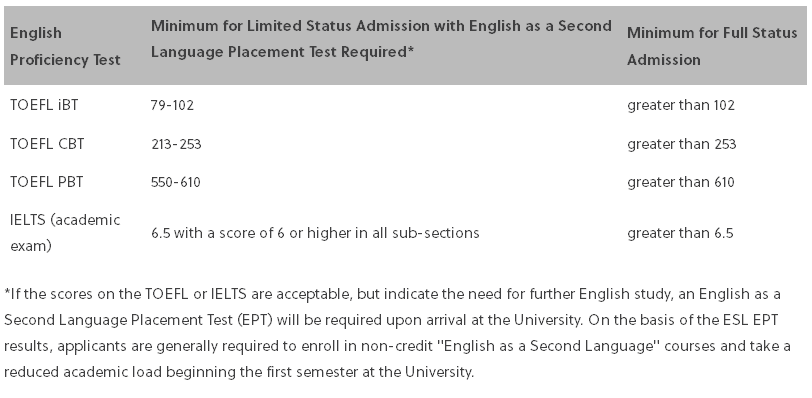
Task: Click the 'Minimum for Limited Status Admission' header
Action: coord(381,39)
